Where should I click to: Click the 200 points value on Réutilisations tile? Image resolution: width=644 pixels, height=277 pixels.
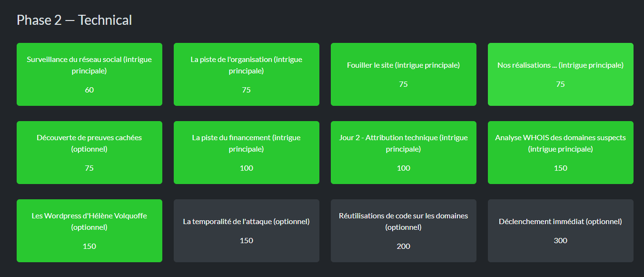(403, 246)
